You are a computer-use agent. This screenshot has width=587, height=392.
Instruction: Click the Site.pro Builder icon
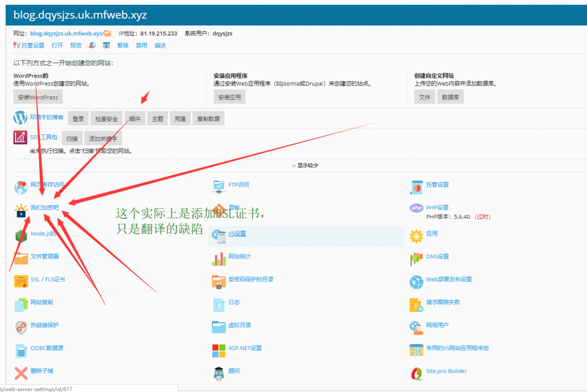coord(416,373)
